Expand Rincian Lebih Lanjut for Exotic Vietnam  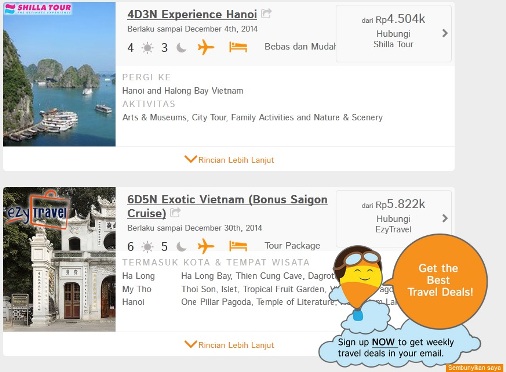point(229,345)
